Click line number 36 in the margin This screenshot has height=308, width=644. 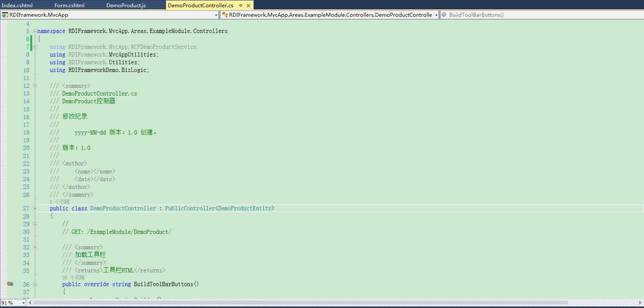26,284
